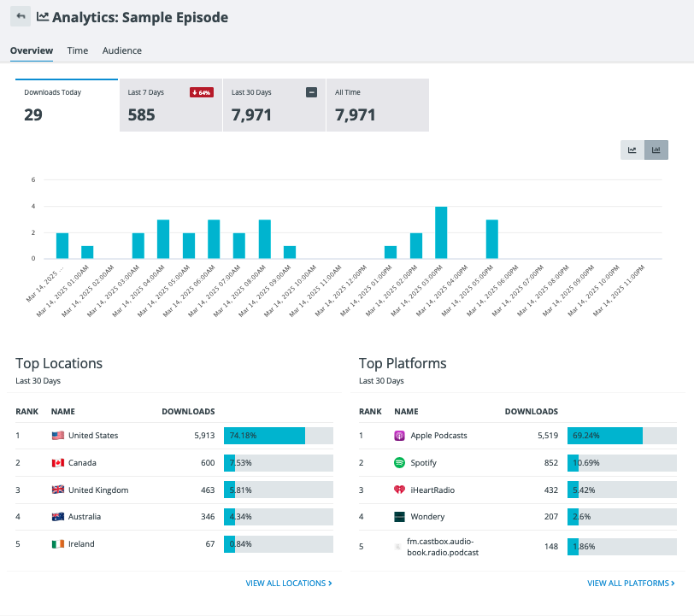Click the Top Locations heading

[x=59, y=363]
